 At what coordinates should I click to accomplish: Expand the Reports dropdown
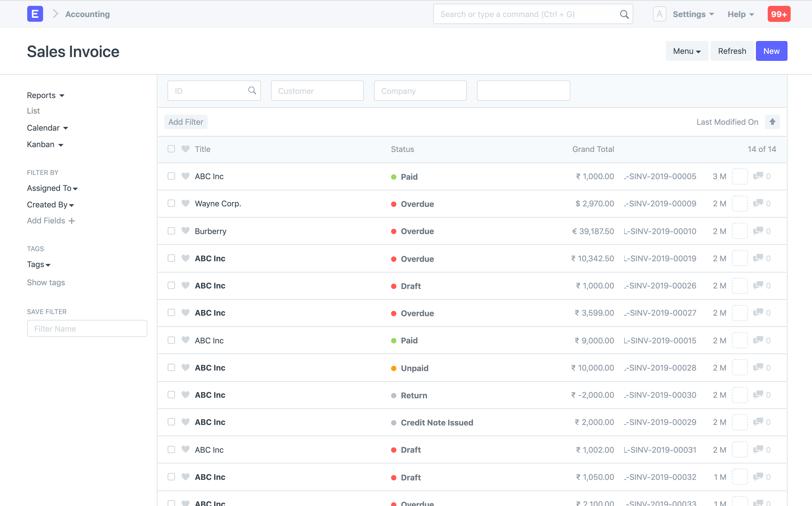(46, 95)
